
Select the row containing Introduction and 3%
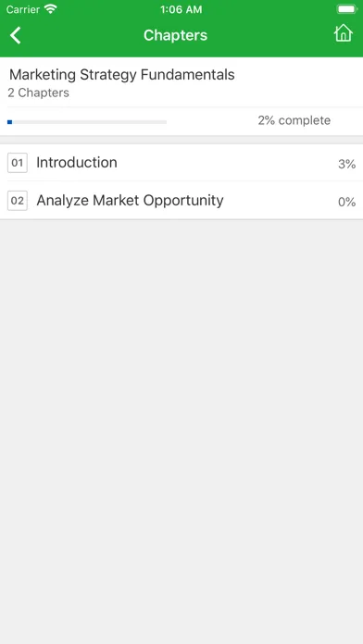181,163
